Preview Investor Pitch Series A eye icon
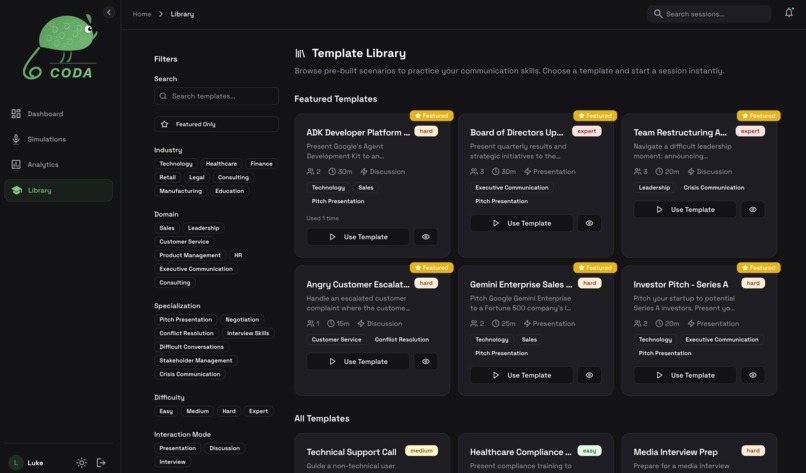Image resolution: width=806 pixels, height=473 pixels. [753, 375]
